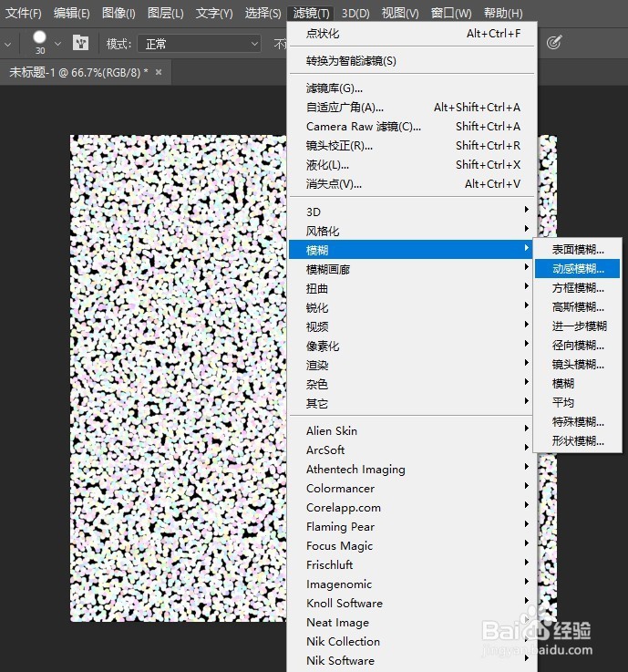The image size is (628, 672).
Task: Expand the 3D filter submenu
Action: pos(411,212)
